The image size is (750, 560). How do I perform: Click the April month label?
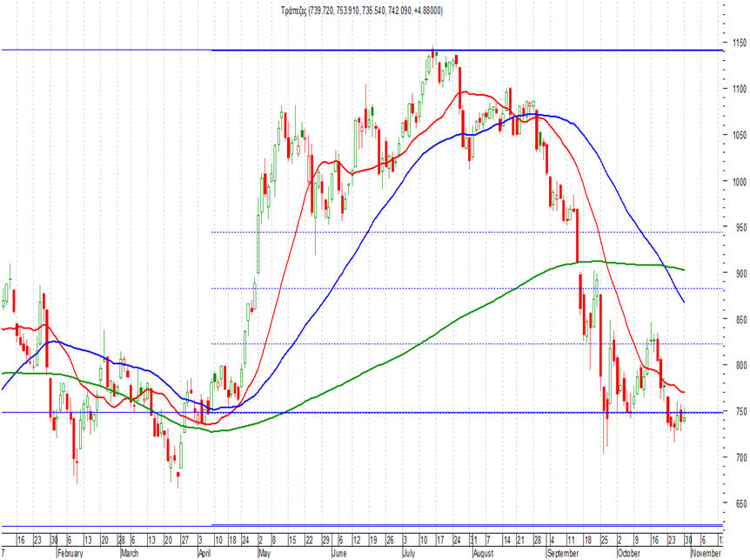tap(204, 553)
